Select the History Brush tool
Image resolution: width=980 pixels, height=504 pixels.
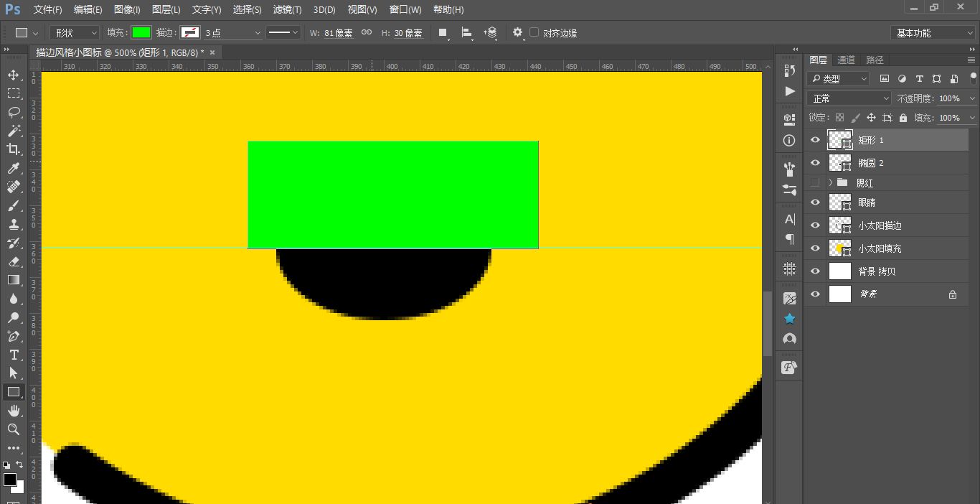pos(13,243)
